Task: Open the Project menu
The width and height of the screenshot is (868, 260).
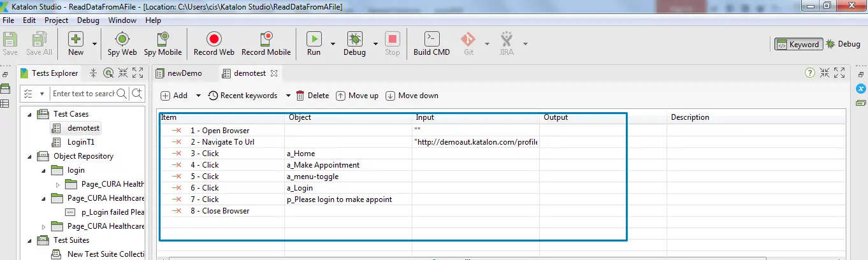Action: point(56,20)
